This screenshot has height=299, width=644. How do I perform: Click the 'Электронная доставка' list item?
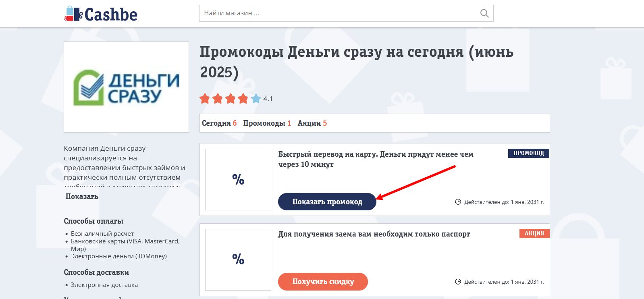click(x=104, y=285)
